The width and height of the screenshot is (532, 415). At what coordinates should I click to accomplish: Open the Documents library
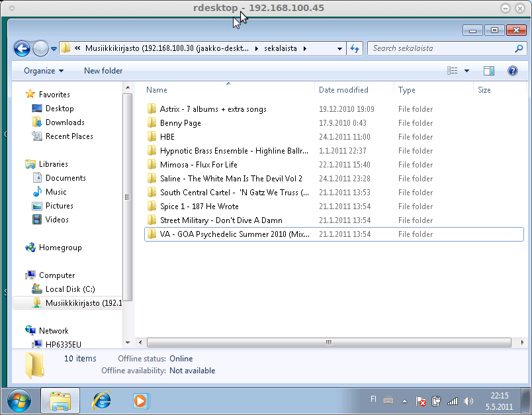coord(66,178)
